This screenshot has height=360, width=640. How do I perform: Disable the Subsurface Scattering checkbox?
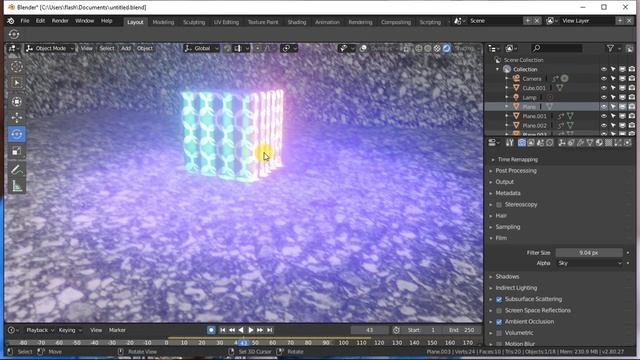point(499,299)
